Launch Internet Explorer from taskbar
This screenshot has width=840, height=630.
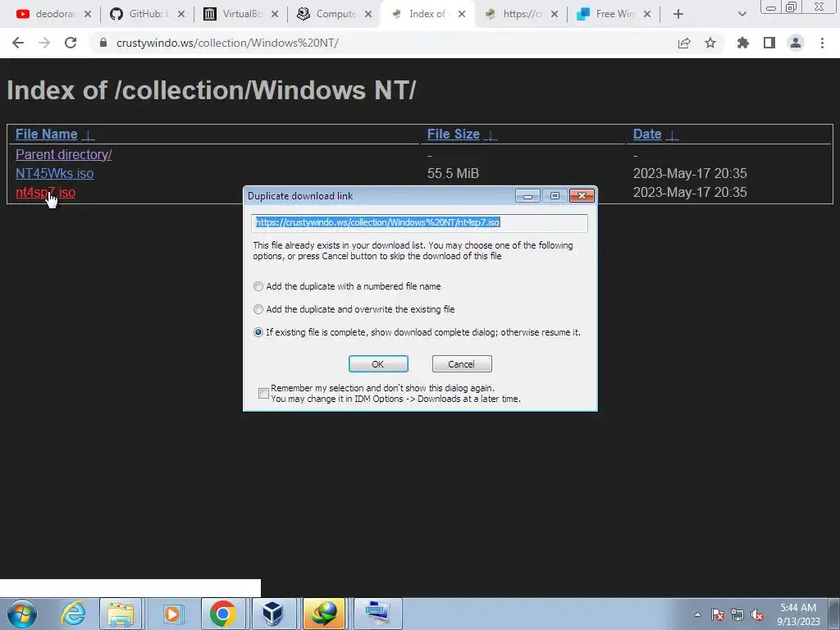tap(72, 614)
